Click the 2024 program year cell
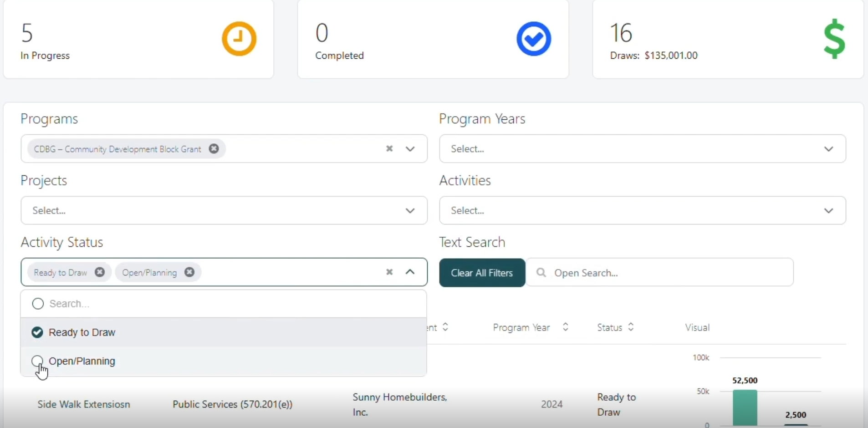868x428 pixels. coord(552,404)
